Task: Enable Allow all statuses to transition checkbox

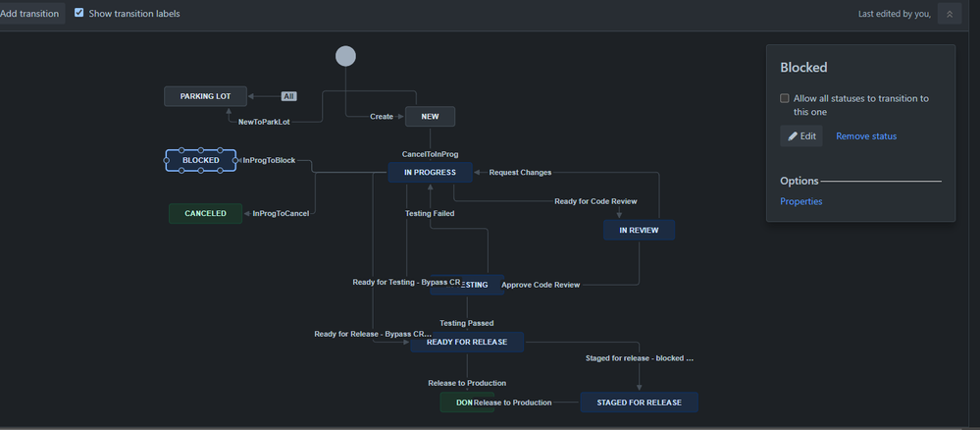Action: coord(785,98)
